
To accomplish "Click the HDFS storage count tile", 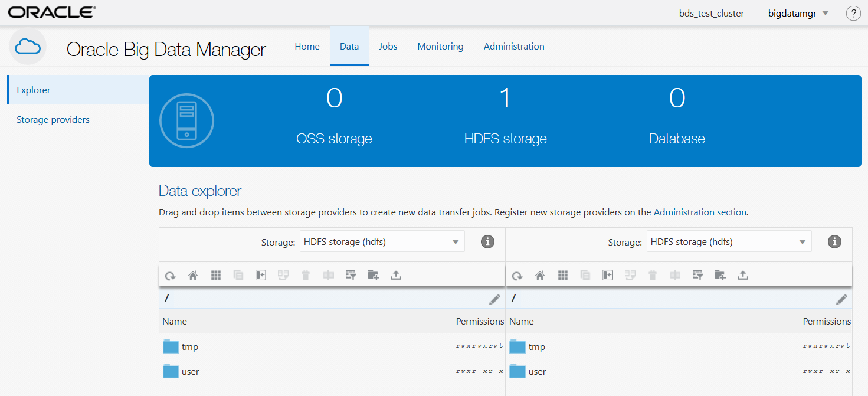I will (505, 117).
